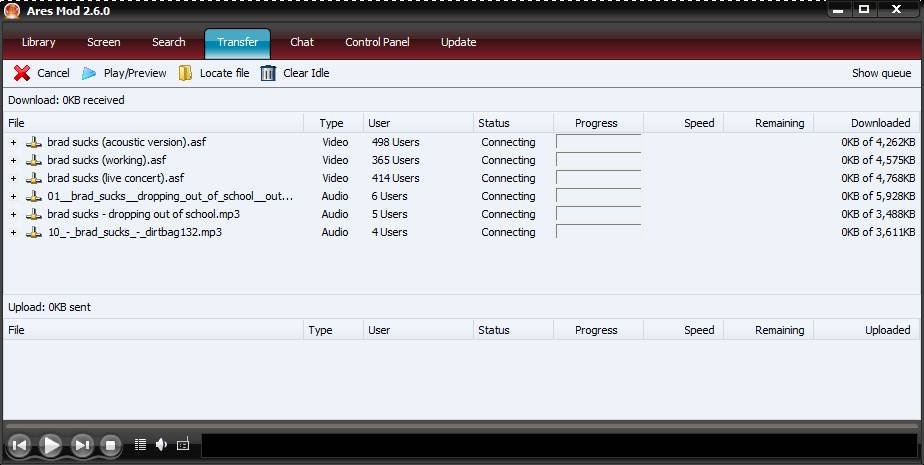
Task: Click the play button in player bar
Action: [x=51, y=445]
